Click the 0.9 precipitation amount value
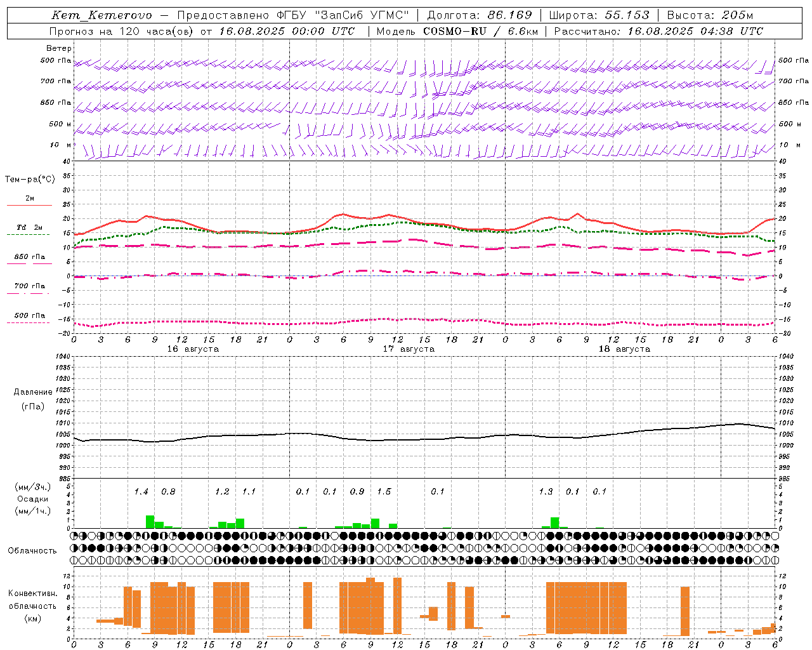Viewport: 812px width, 650px height. 357,491
